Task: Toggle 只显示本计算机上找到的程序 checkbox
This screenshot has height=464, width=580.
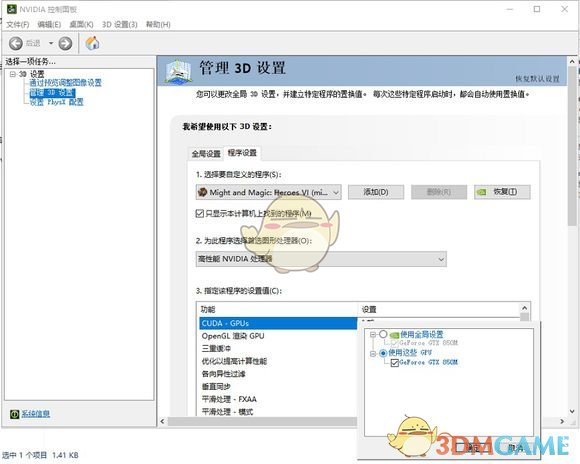Action: coord(200,213)
